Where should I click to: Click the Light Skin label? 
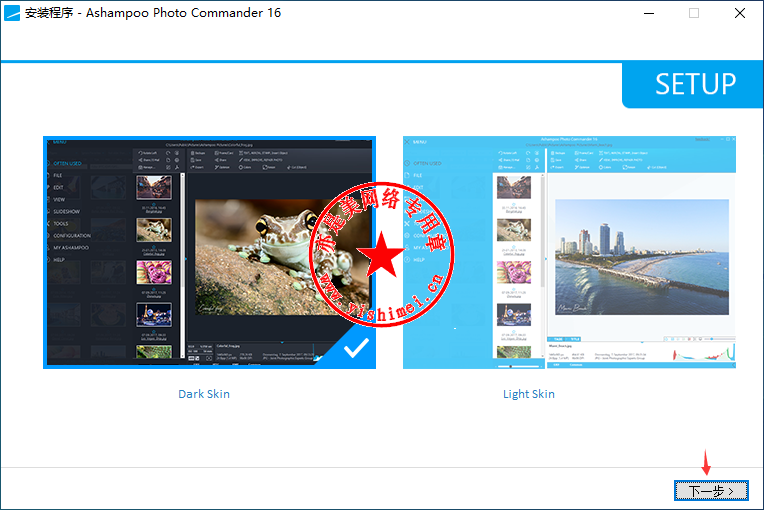529,394
